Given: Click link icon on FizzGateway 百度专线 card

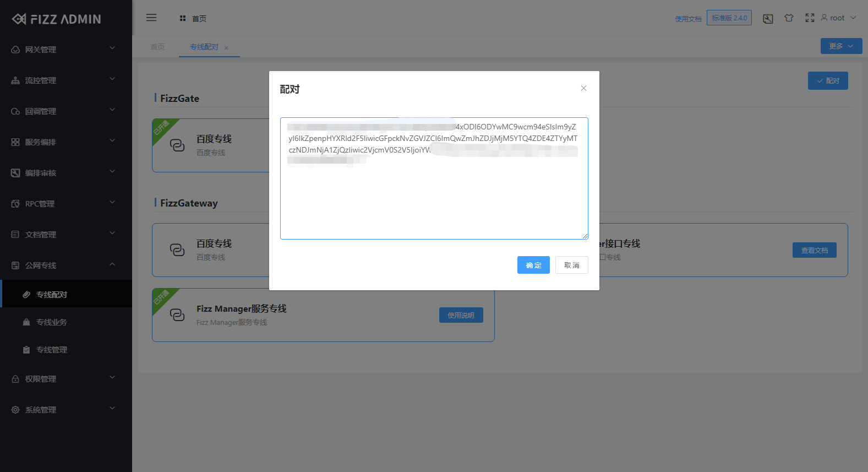Looking at the screenshot, I should pyautogui.click(x=177, y=249).
